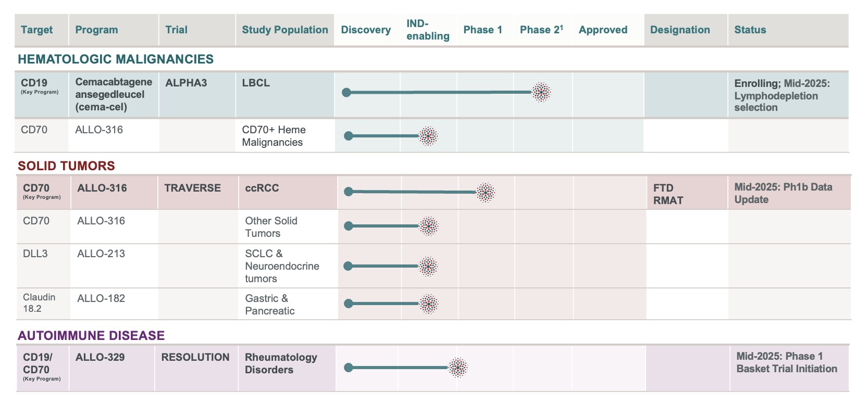Click the Gastric & Pancreatic burst marker
The height and width of the screenshot is (404, 868).
click(429, 304)
